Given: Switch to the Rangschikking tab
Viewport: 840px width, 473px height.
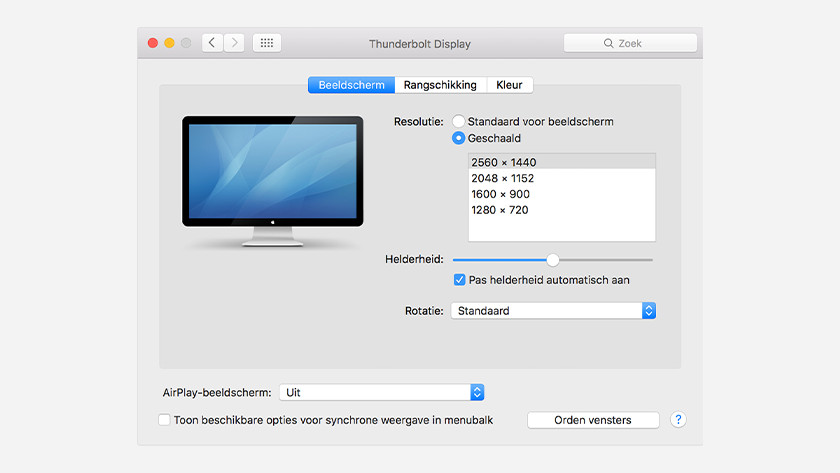Looking at the screenshot, I should click(x=440, y=85).
